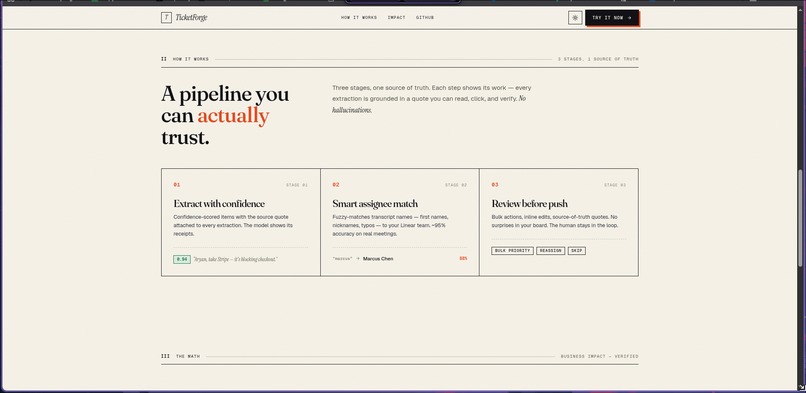This screenshot has width=806, height=393.
Task: Click the red 02 card number
Action: pos(336,185)
